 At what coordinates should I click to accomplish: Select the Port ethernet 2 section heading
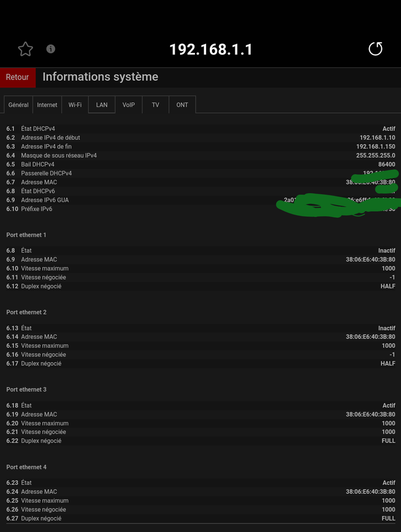pyautogui.click(x=27, y=312)
